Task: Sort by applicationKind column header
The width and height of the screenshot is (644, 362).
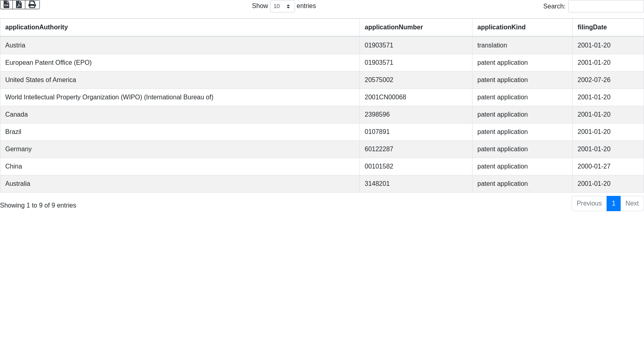Action: (501, 27)
